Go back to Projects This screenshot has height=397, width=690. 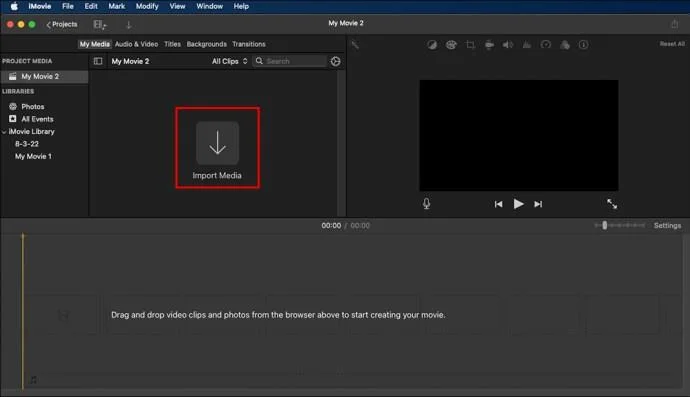(62, 24)
